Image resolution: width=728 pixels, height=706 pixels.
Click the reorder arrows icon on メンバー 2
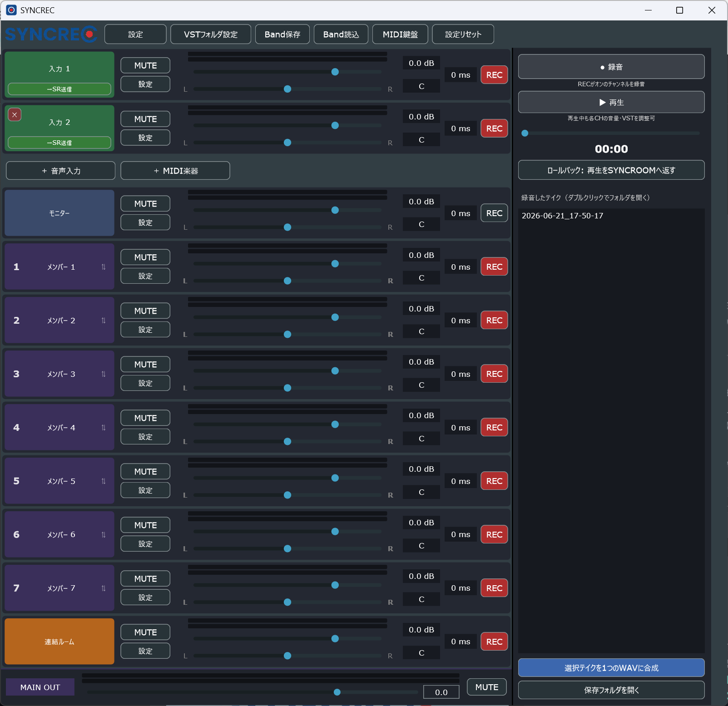[x=104, y=321]
